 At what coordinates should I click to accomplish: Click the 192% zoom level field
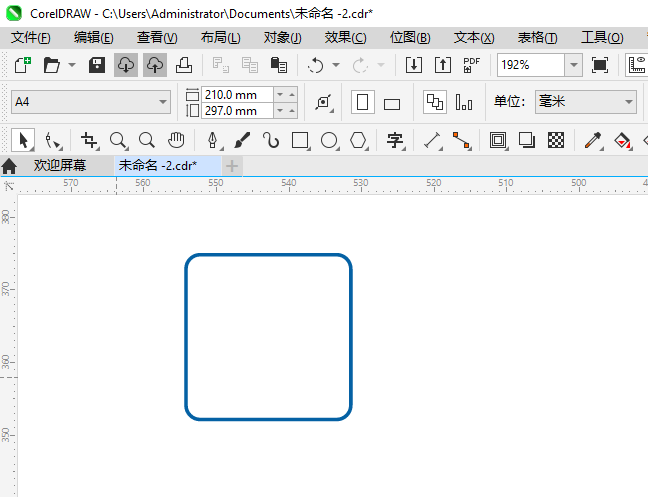(x=531, y=65)
